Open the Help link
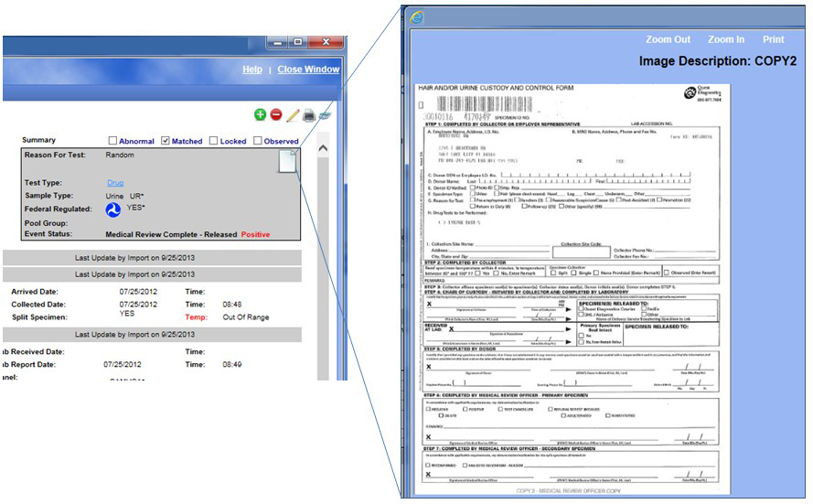Screen dimensions: 813x504 251,70
